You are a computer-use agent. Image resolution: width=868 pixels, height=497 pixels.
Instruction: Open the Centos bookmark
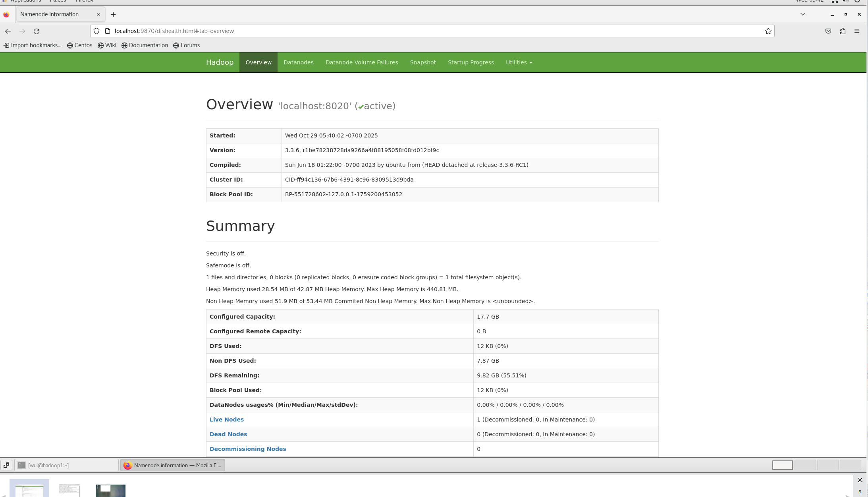80,45
